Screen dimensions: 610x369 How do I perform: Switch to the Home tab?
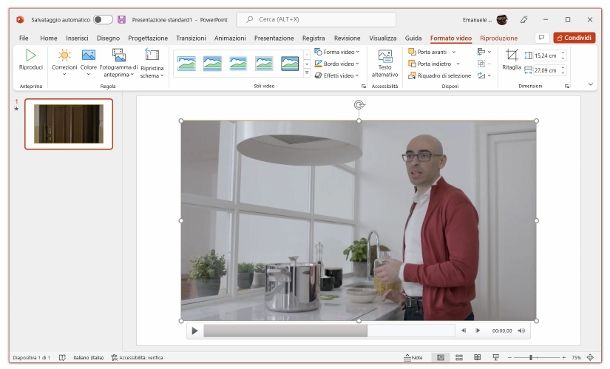[49, 38]
